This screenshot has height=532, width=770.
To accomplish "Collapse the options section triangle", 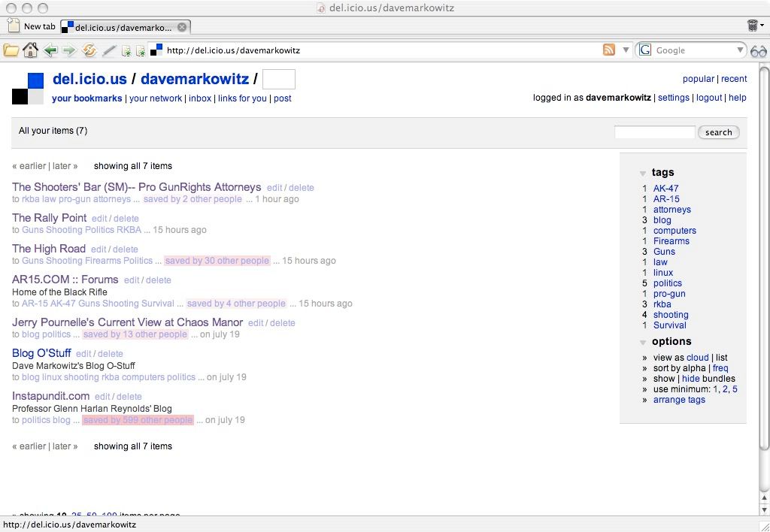I will [643, 343].
